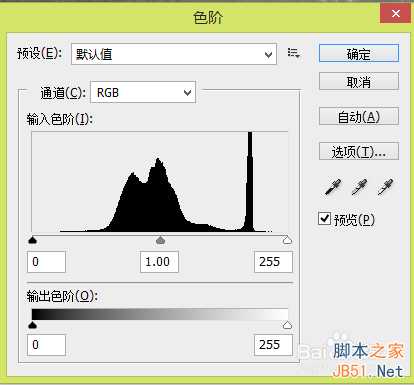Select the black point eyedropper
Image resolution: width=414 pixels, height=385 pixels.
click(x=333, y=187)
